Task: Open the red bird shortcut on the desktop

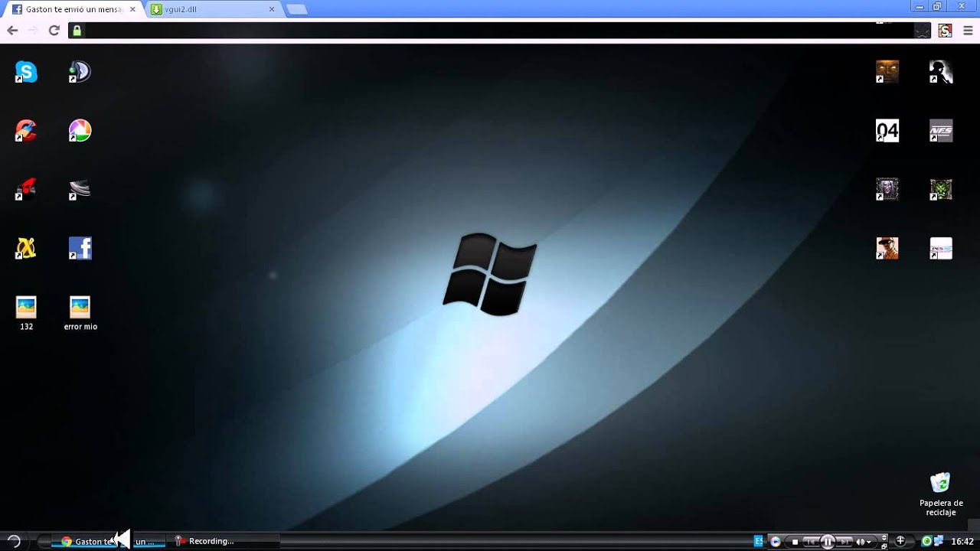Action: 26,189
